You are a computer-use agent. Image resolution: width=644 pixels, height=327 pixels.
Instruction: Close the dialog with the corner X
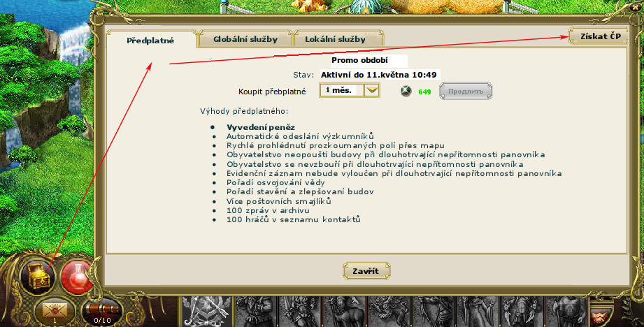click(636, 8)
